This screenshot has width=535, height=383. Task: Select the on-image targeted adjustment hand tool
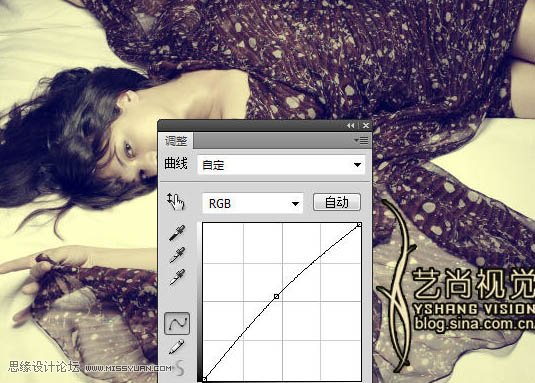click(175, 201)
